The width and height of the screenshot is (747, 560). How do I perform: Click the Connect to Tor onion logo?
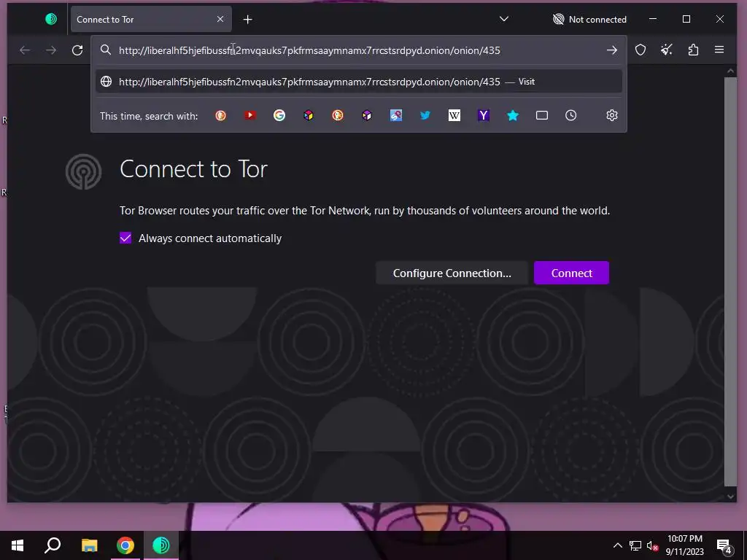[x=83, y=171]
